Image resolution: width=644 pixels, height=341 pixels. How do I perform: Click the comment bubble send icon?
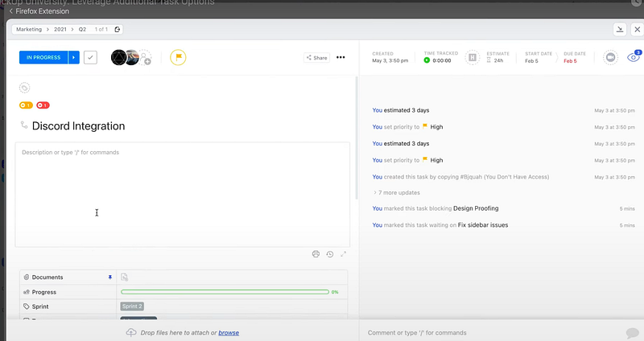[x=633, y=333]
